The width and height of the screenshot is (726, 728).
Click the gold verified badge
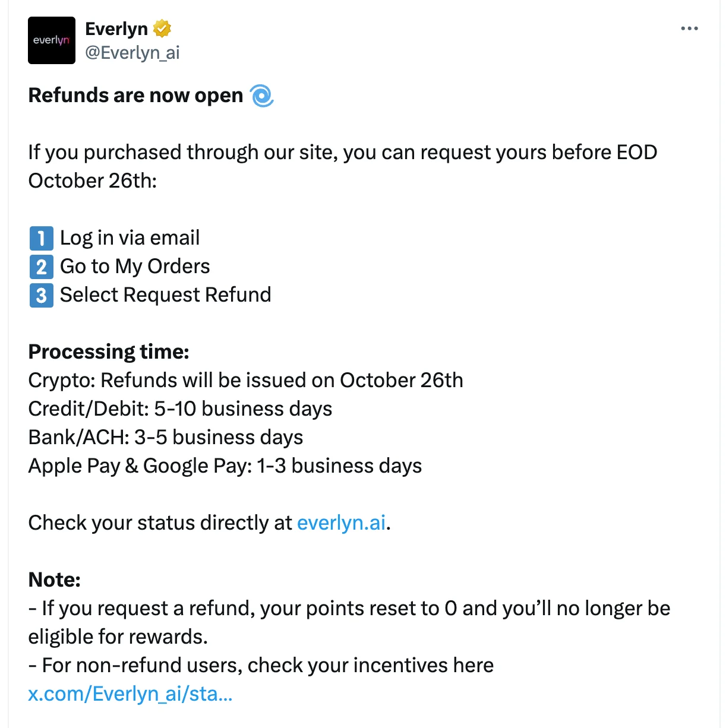pos(162,29)
